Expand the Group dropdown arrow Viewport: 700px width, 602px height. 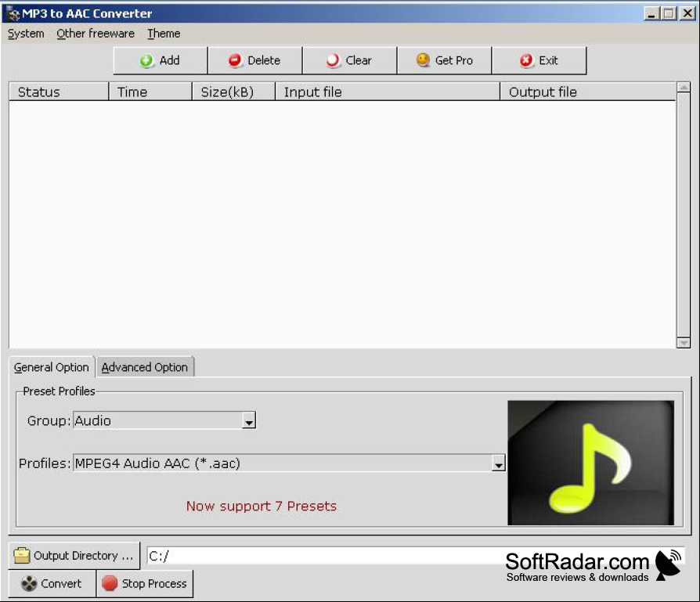point(249,421)
